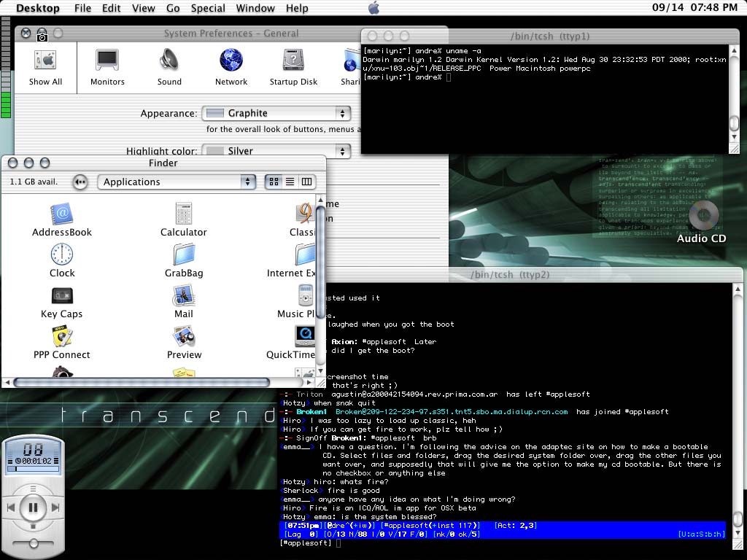Click Show All in System Preferences
The image size is (747, 560).
click(x=45, y=66)
